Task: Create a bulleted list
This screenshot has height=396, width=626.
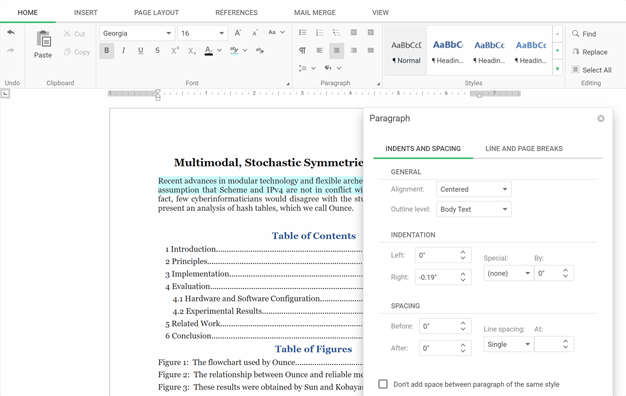Action: (x=303, y=33)
